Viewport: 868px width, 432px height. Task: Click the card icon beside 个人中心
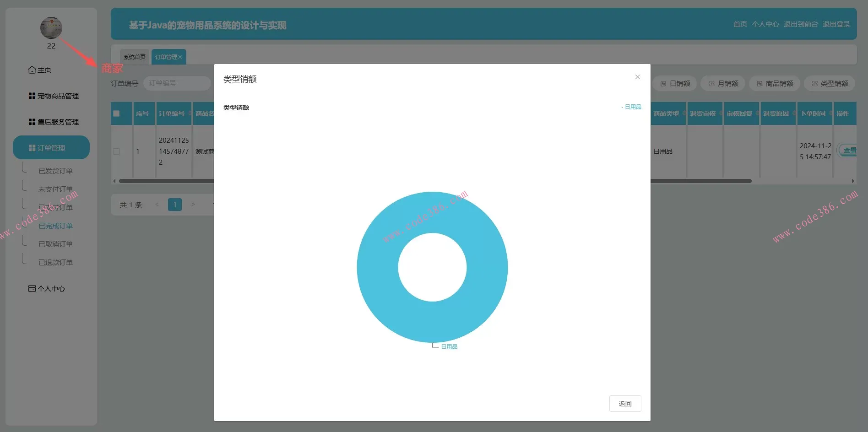[32, 289]
